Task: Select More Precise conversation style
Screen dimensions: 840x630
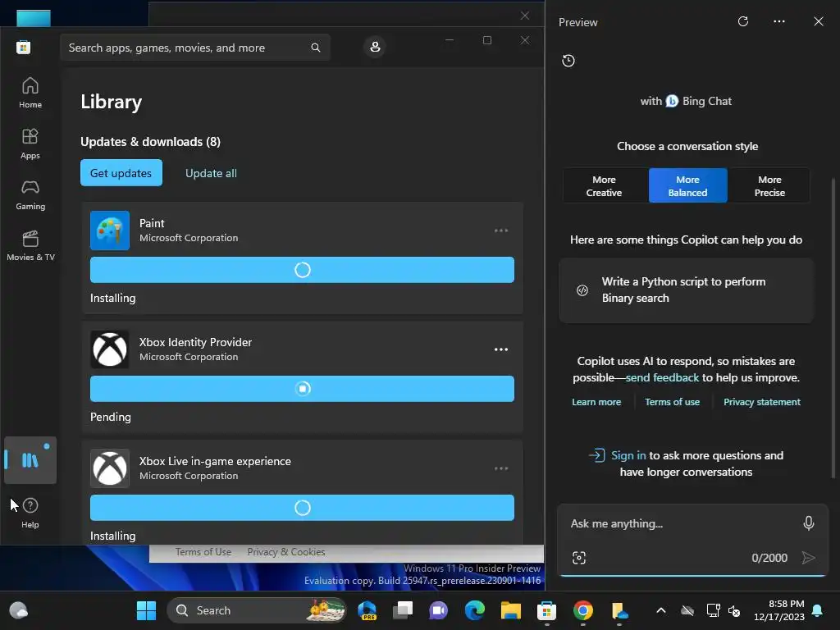Action: tap(769, 186)
